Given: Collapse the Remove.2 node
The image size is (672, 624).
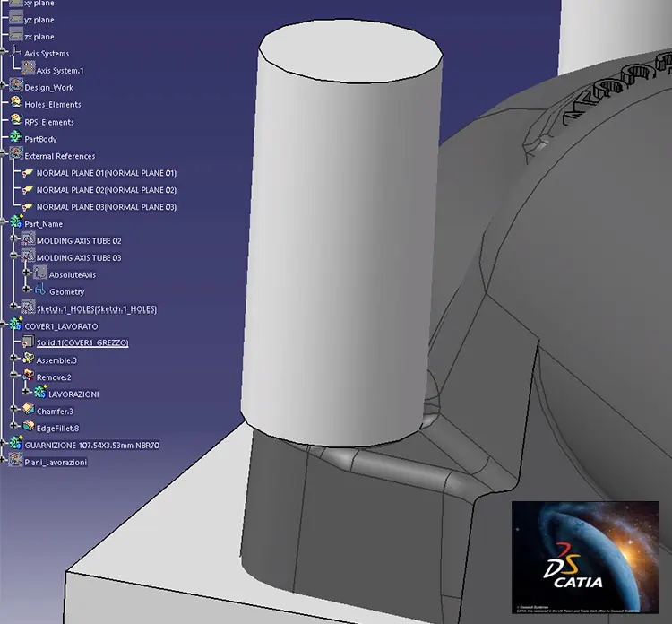Looking at the screenshot, I should tap(13, 375).
